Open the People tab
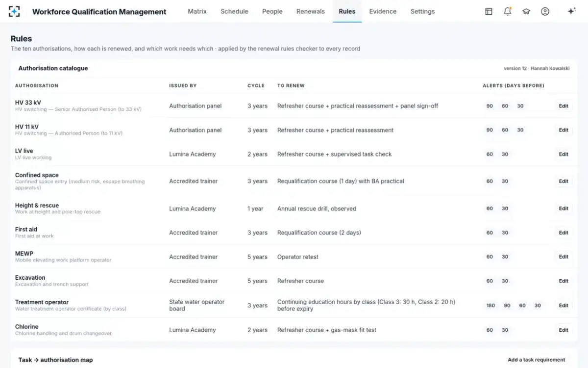 [x=272, y=11]
